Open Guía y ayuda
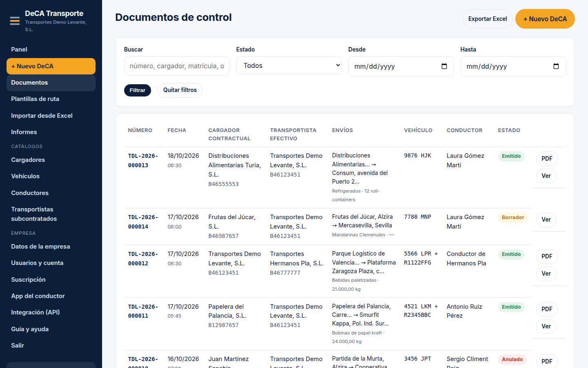Screen dimensions: 588x368 [51, 329]
